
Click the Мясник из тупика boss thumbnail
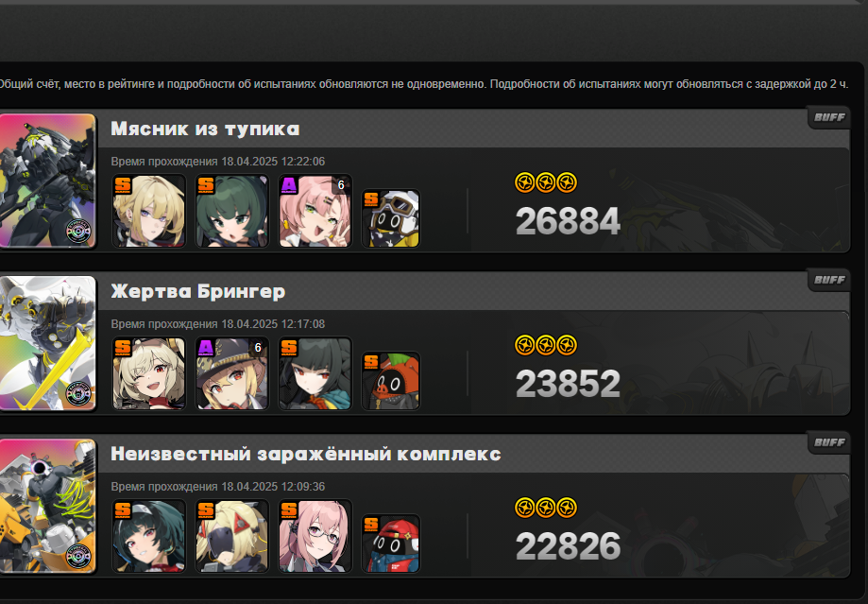(x=47, y=181)
